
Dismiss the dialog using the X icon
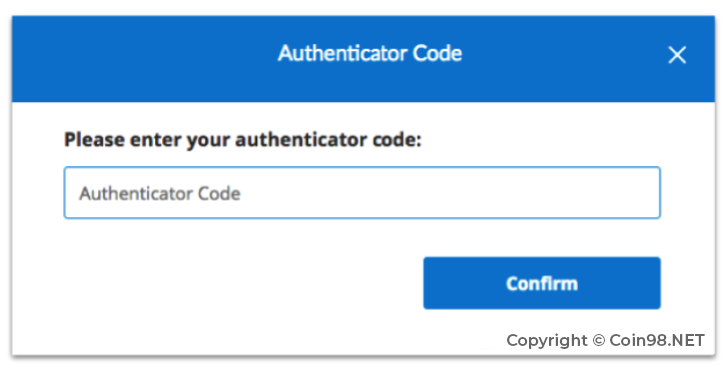click(677, 55)
